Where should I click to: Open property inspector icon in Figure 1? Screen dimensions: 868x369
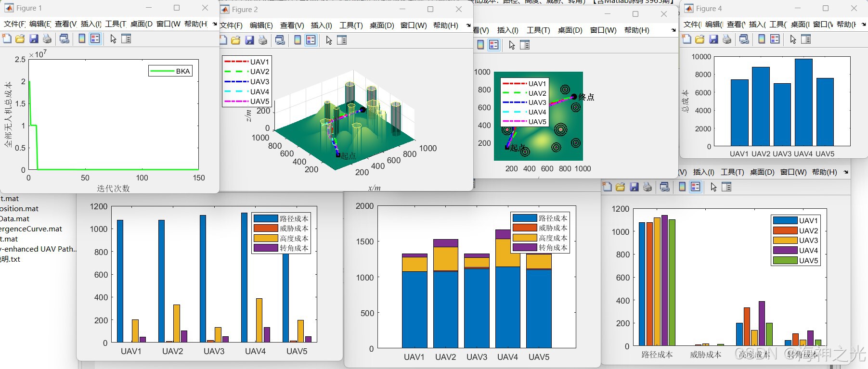click(126, 38)
